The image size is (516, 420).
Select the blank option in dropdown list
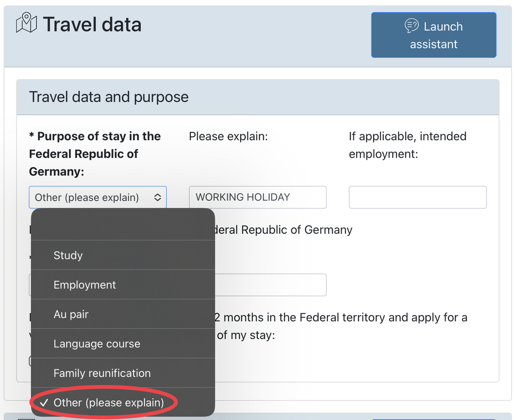pyautogui.click(x=123, y=225)
